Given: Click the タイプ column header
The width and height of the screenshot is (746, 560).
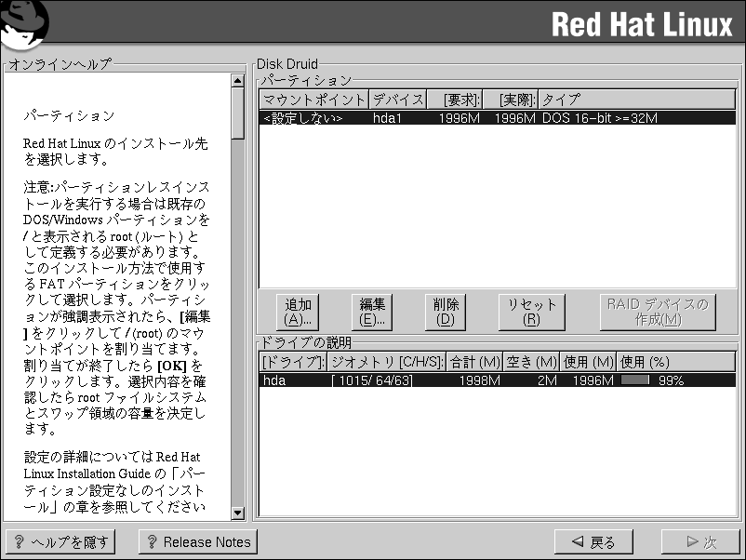Looking at the screenshot, I should 637,100.
